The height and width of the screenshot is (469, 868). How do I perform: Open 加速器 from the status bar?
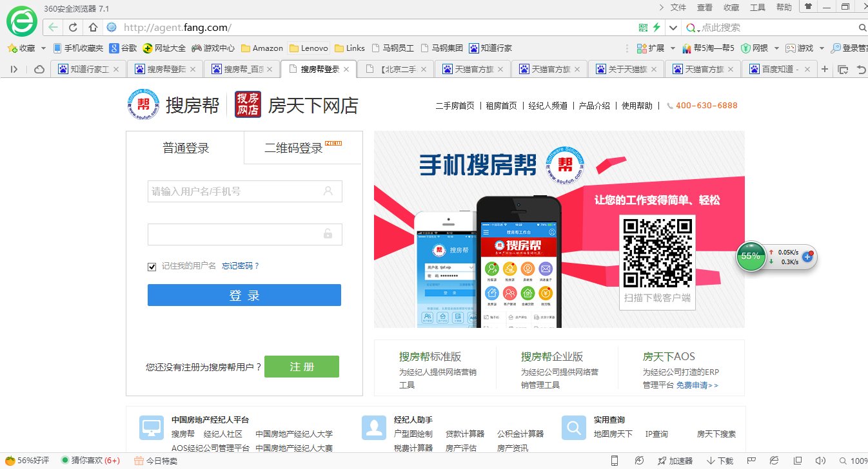click(x=676, y=461)
